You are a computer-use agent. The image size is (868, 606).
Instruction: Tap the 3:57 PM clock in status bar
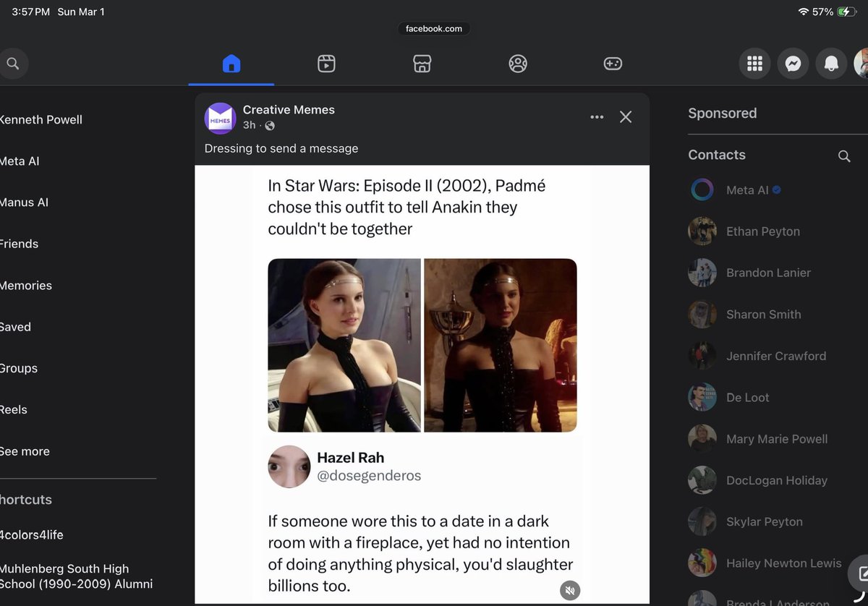(31, 12)
